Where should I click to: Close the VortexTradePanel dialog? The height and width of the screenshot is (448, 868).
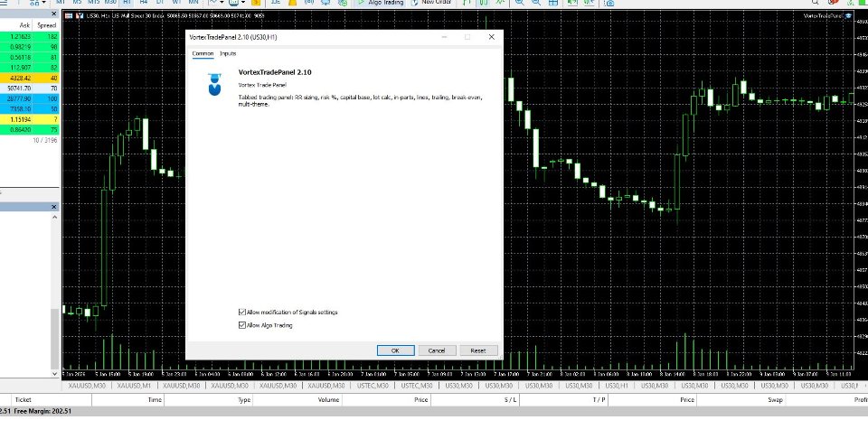pos(491,37)
